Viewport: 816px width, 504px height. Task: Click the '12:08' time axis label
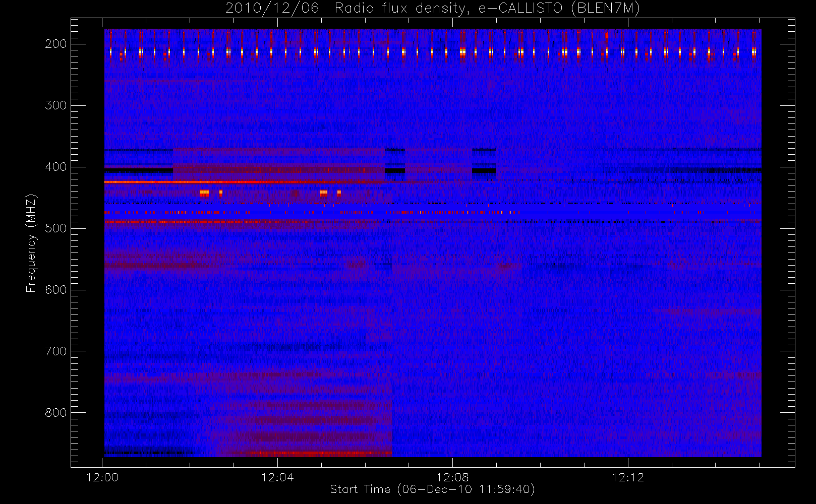tap(452, 477)
